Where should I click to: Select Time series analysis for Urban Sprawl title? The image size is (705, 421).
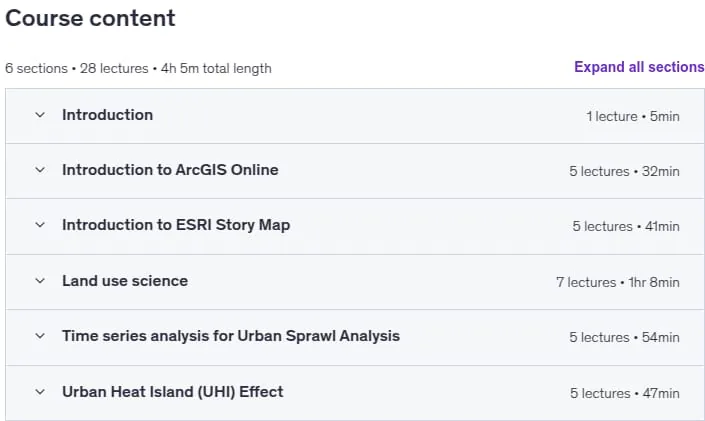coord(231,336)
